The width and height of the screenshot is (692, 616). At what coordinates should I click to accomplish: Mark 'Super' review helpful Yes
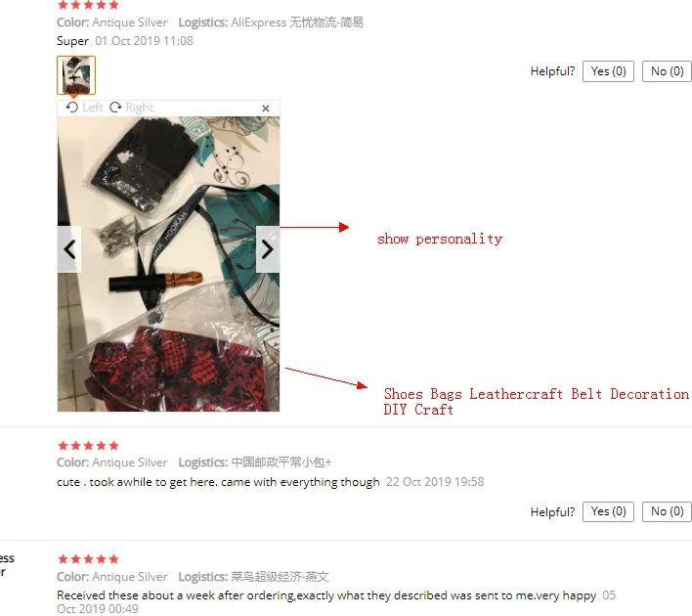point(608,71)
